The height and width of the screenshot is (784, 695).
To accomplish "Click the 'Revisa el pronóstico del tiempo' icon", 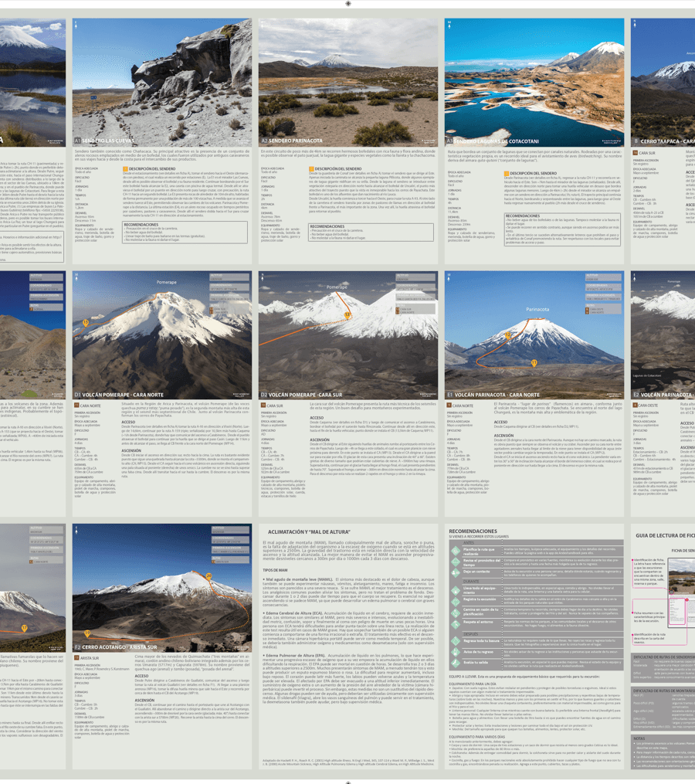I will (x=456, y=562).
